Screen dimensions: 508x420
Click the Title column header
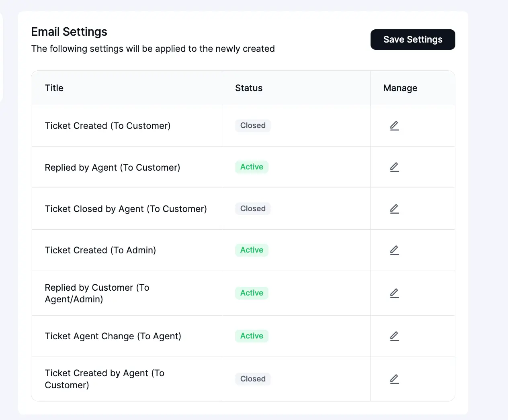[54, 88]
